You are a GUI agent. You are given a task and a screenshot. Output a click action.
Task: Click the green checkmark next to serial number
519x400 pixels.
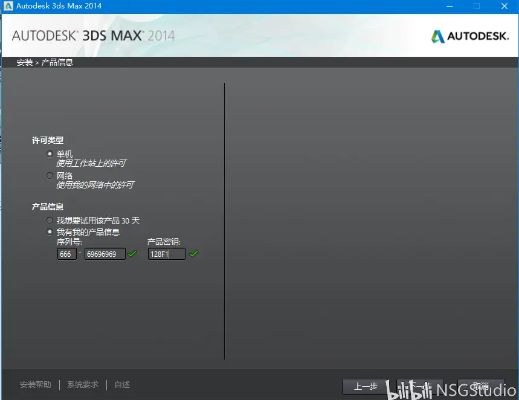click(x=132, y=254)
